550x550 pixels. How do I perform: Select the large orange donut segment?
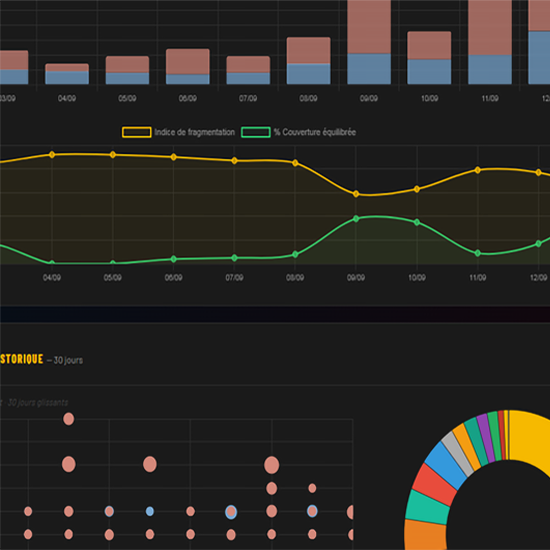tap(425, 535)
